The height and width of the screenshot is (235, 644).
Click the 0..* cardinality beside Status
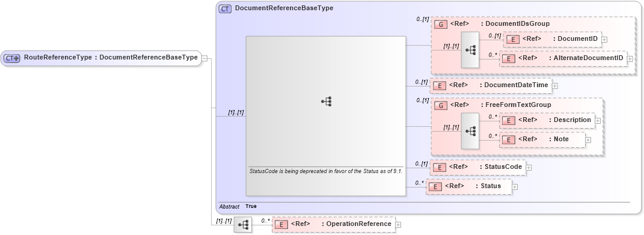pyautogui.click(x=419, y=183)
